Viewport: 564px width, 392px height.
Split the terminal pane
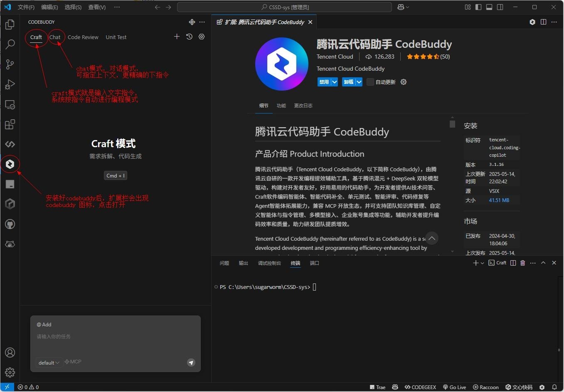(513, 263)
